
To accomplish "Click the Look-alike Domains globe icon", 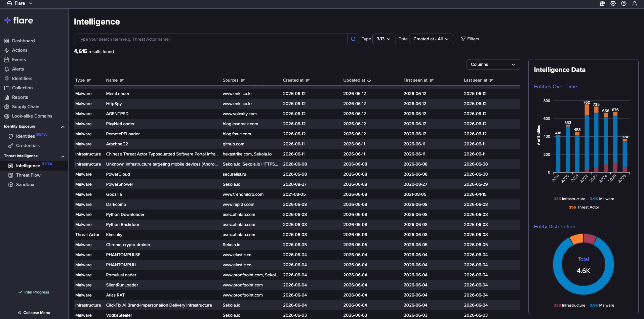I will point(7,116).
